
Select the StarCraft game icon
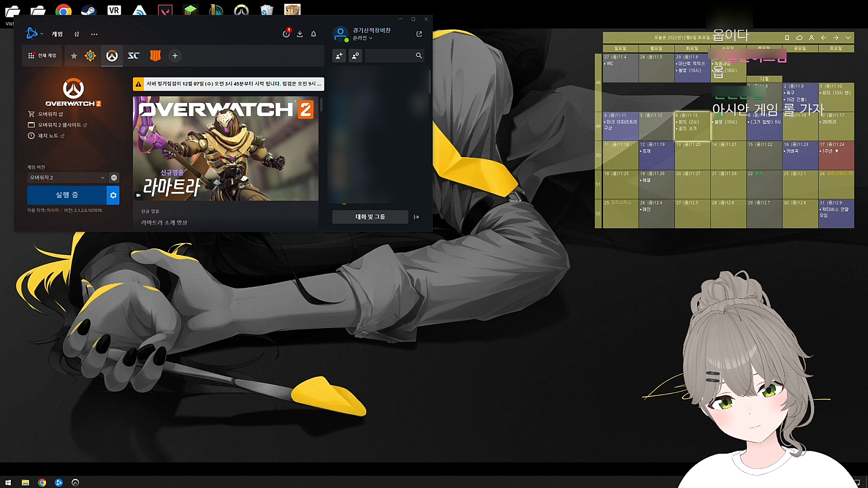click(x=133, y=56)
